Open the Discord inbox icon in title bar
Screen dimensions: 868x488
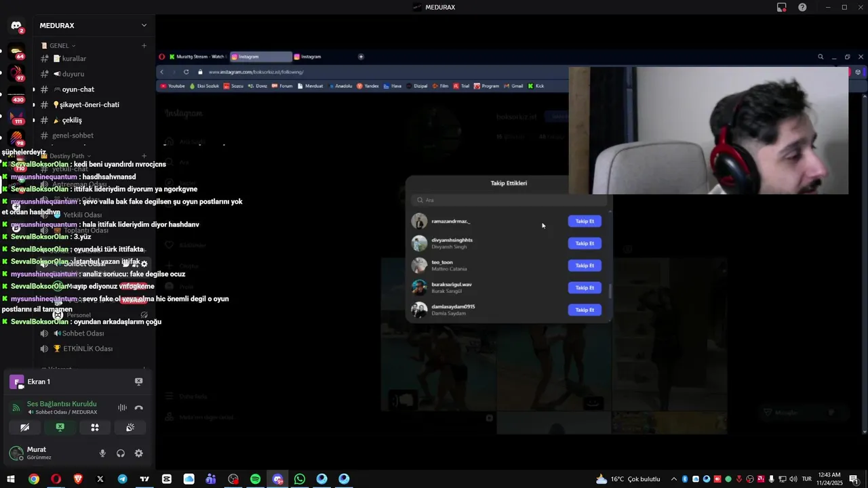click(x=782, y=7)
